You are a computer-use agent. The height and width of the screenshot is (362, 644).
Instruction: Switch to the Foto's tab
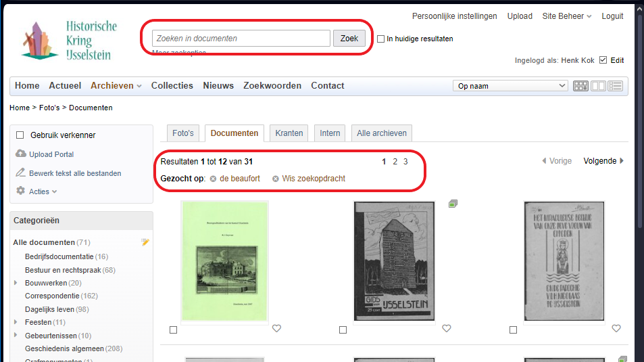(182, 133)
